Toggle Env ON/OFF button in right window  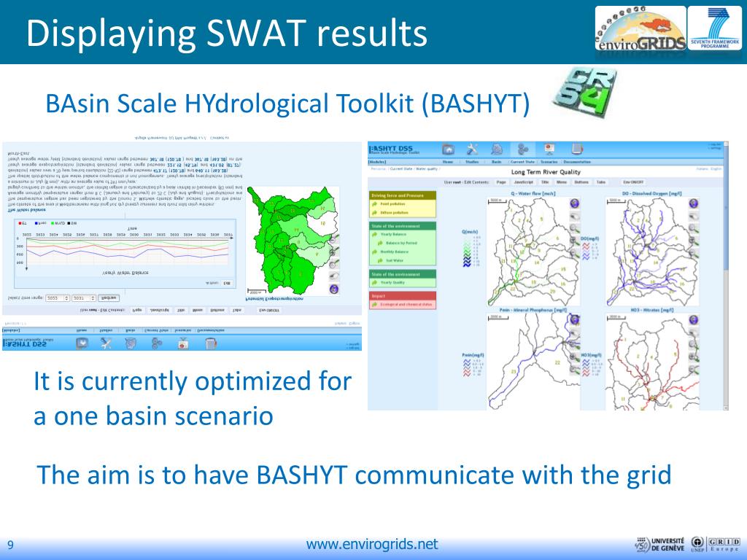pos(633,182)
